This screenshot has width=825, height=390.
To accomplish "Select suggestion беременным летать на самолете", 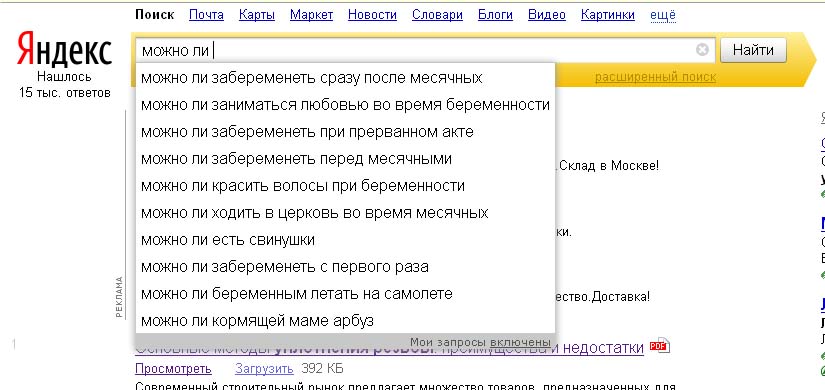I will click(x=345, y=294).
